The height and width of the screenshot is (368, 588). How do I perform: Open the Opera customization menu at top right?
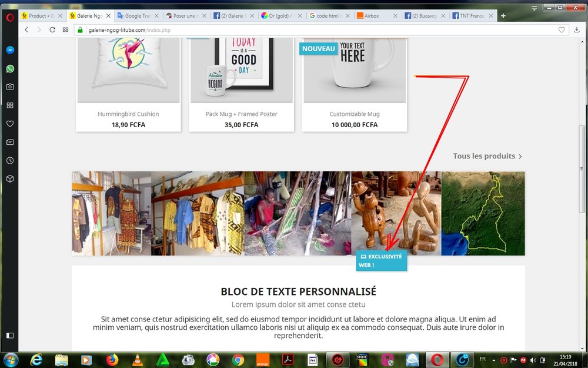[x=534, y=8]
